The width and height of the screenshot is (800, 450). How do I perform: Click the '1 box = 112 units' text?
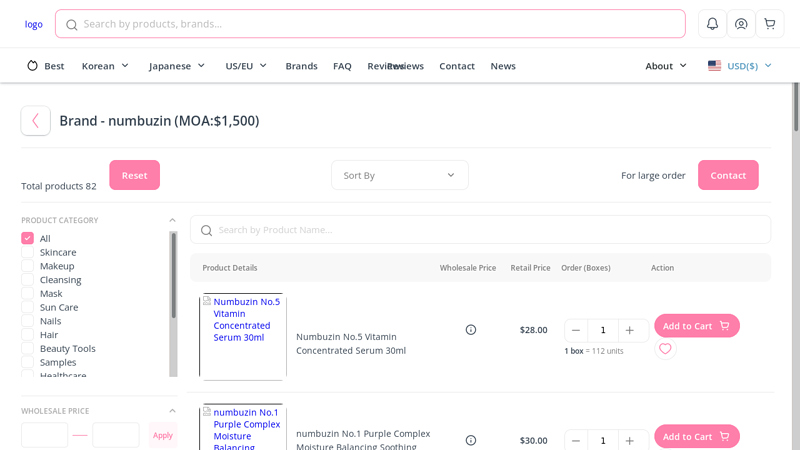pyautogui.click(x=594, y=351)
